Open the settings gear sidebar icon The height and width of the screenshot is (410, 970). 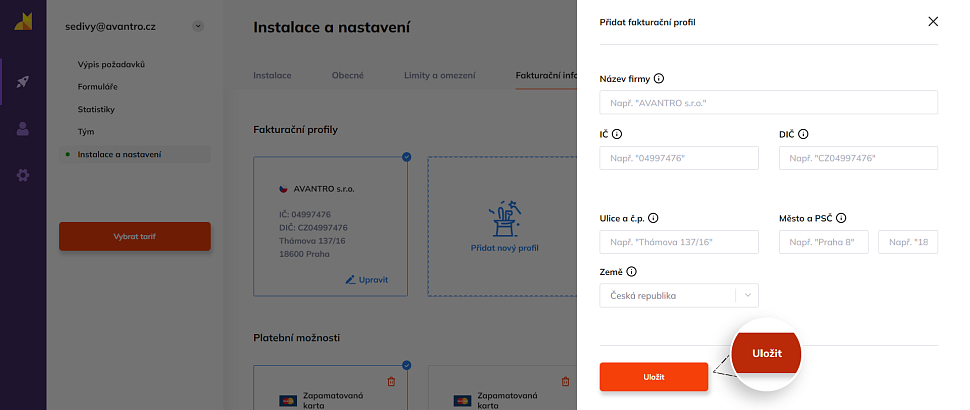click(x=22, y=175)
